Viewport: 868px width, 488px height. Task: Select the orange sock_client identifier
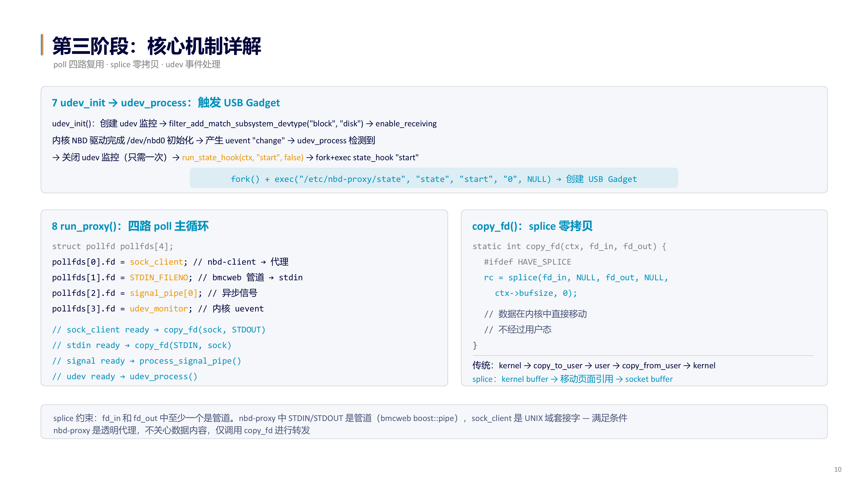pos(156,262)
